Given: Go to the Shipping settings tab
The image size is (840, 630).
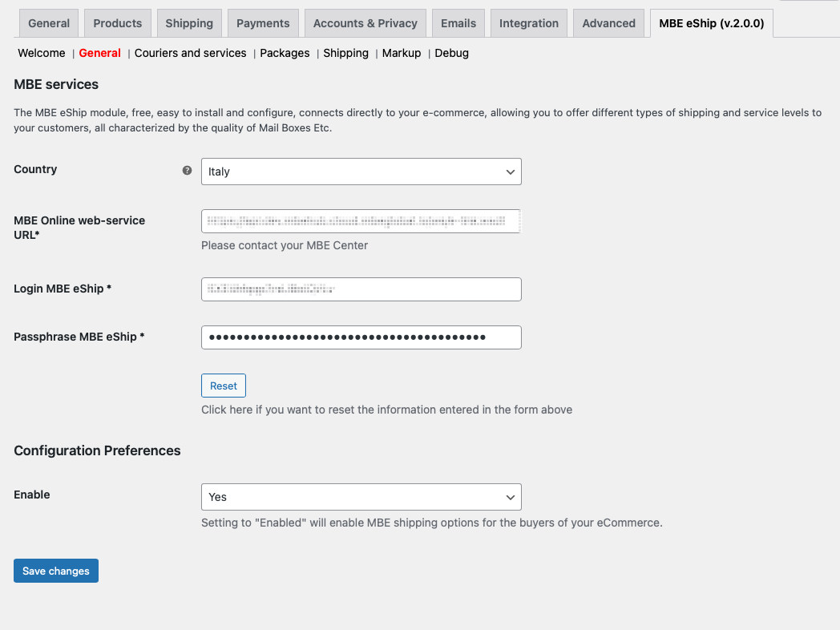Looking at the screenshot, I should (x=189, y=23).
